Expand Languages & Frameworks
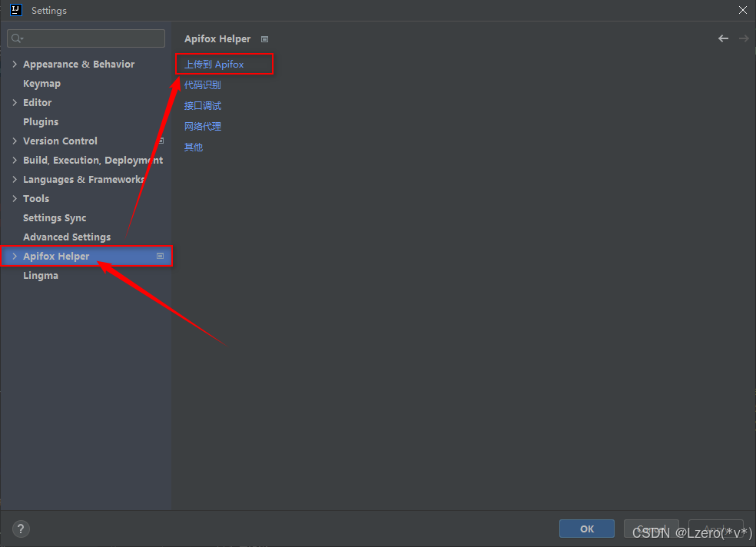 tap(14, 179)
